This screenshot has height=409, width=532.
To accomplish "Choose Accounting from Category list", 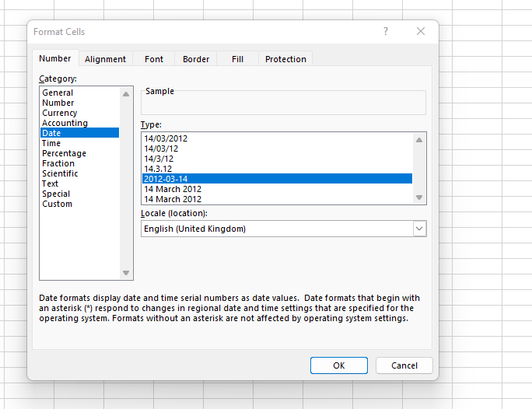I will tap(65, 123).
